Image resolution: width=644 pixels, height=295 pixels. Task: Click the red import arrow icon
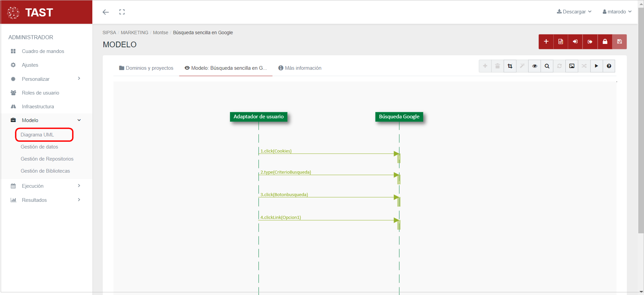(x=575, y=42)
